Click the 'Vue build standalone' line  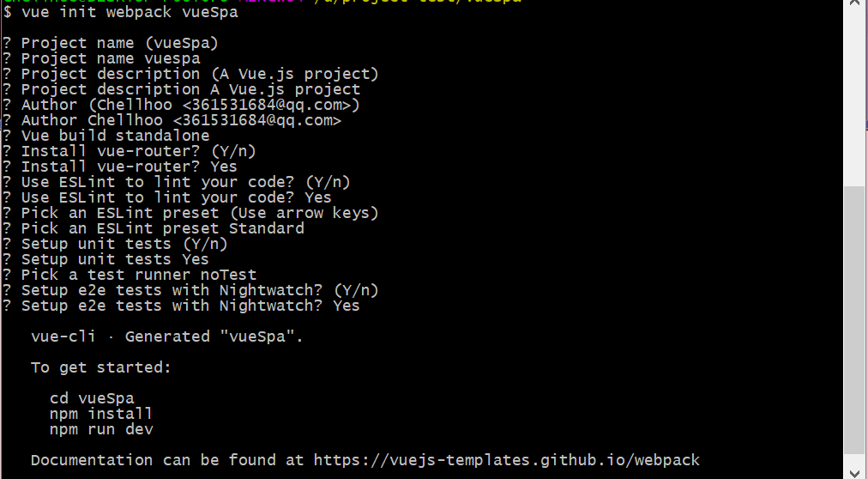[x=115, y=136]
